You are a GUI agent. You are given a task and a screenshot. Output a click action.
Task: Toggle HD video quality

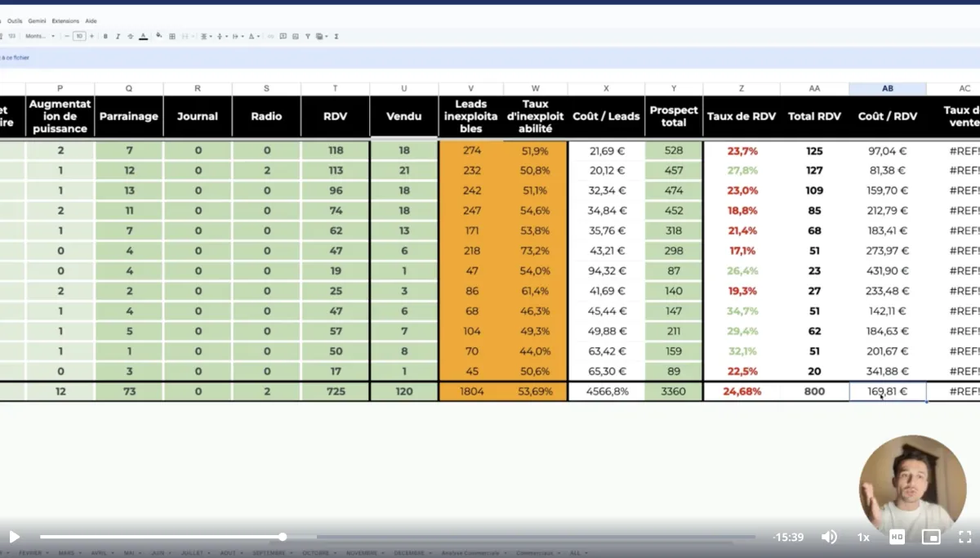(x=897, y=537)
